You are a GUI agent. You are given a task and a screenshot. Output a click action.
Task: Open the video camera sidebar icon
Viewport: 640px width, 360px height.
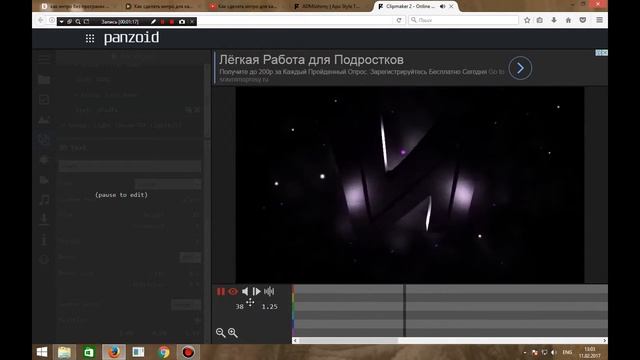[x=44, y=180]
